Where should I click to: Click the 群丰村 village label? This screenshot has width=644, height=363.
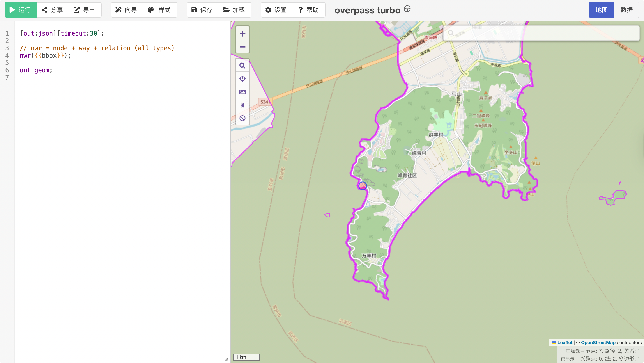click(x=436, y=135)
